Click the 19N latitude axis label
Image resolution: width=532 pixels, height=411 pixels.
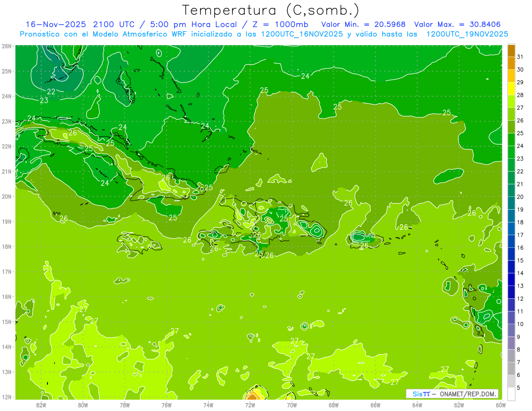(7, 222)
